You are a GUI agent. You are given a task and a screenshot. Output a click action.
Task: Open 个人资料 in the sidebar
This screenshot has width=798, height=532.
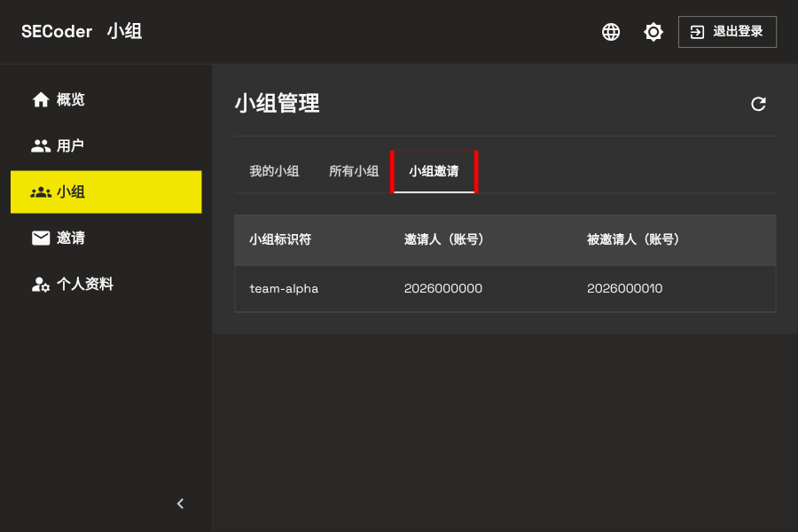(106, 284)
